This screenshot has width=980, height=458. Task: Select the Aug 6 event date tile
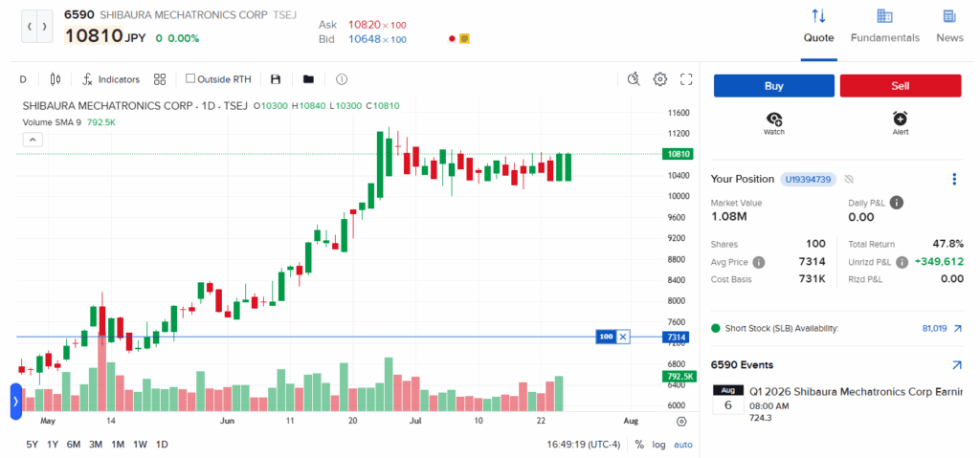pos(728,400)
